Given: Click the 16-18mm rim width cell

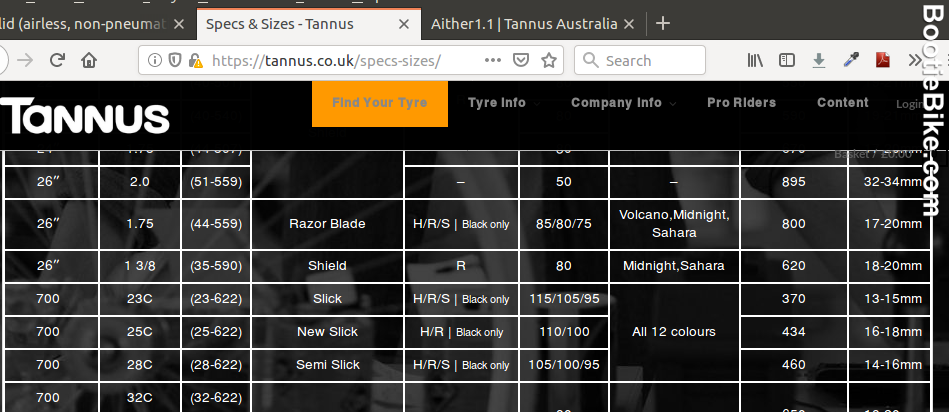Looking at the screenshot, I should click(892, 332).
